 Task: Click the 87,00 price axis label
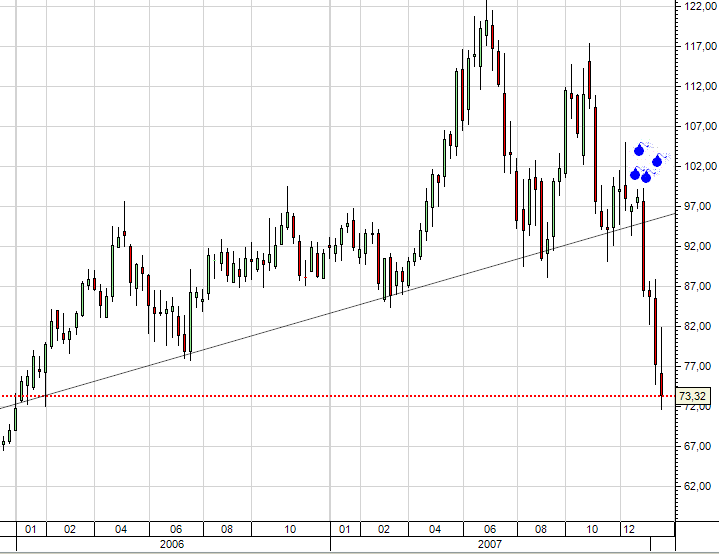point(698,286)
